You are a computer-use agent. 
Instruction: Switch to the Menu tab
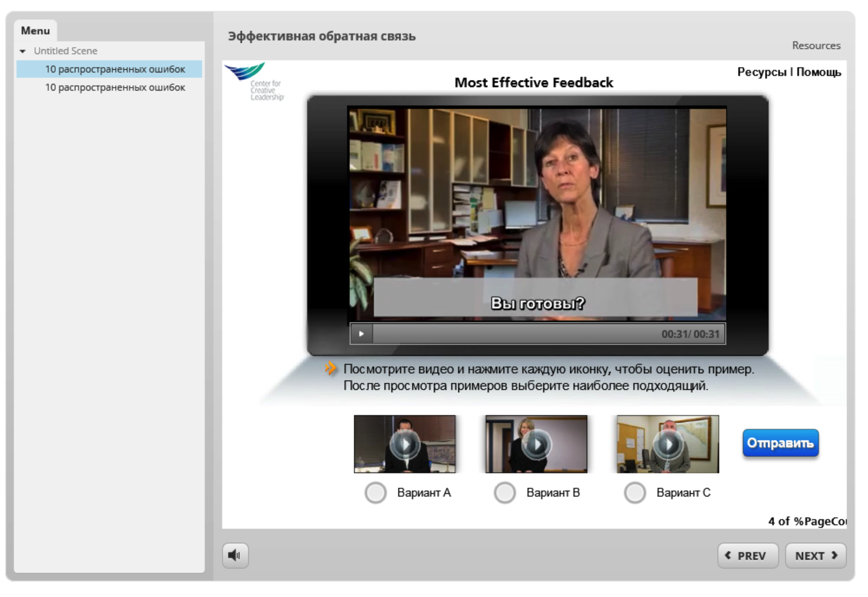[x=35, y=30]
